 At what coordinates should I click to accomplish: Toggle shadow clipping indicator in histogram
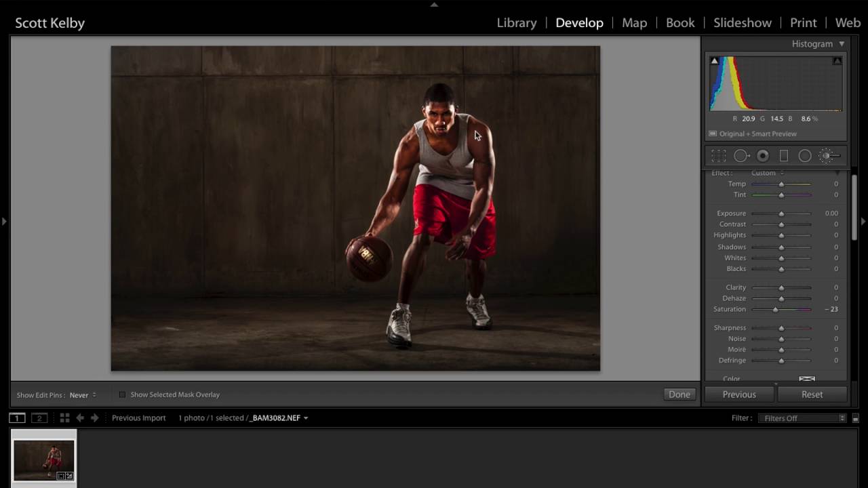tap(714, 61)
